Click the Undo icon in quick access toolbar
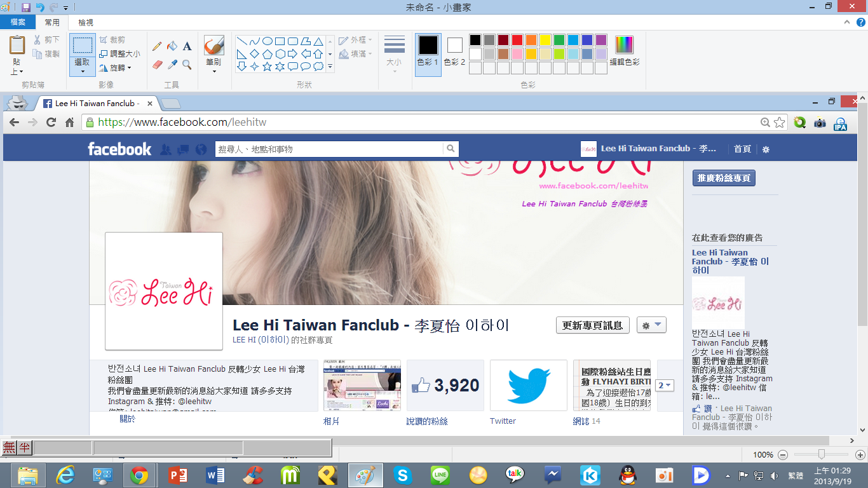This screenshot has height=488, width=868. (x=40, y=8)
